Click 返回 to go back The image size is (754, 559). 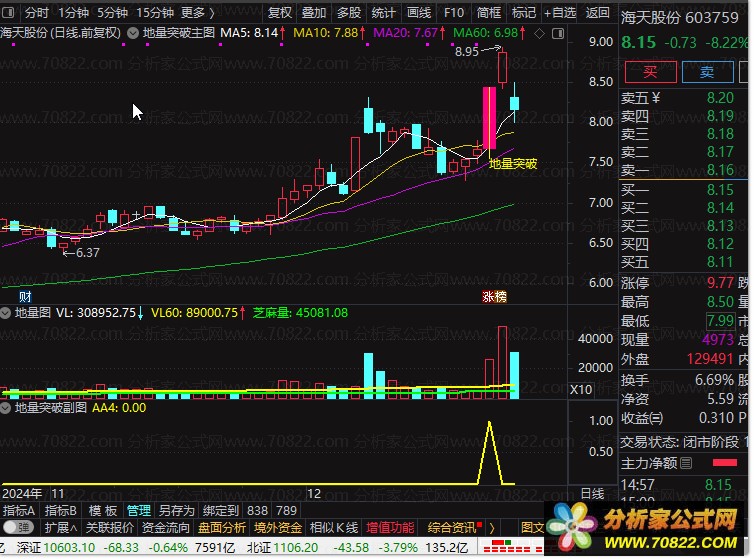[598, 13]
